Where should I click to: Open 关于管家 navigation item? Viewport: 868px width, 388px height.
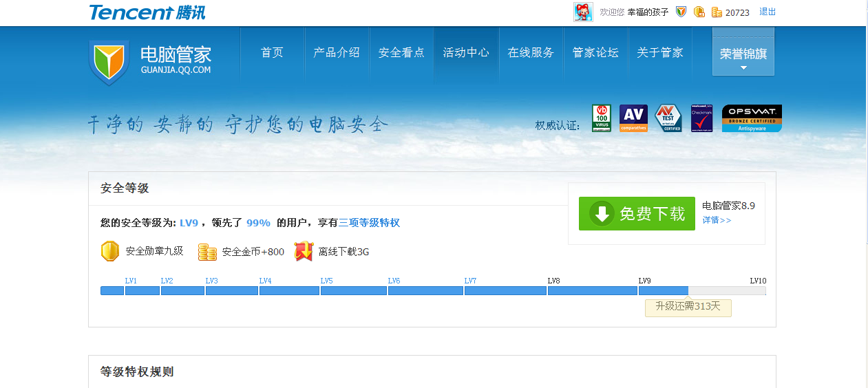(x=660, y=52)
